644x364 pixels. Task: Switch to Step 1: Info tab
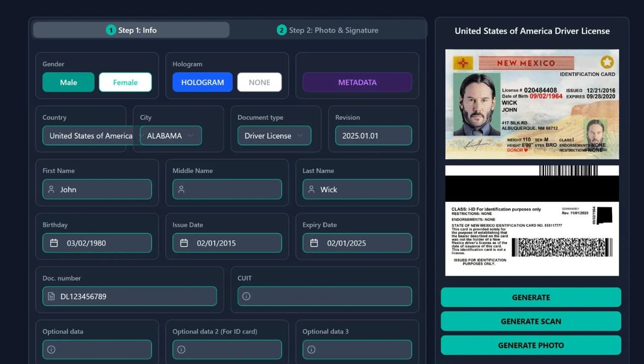(x=131, y=30)
